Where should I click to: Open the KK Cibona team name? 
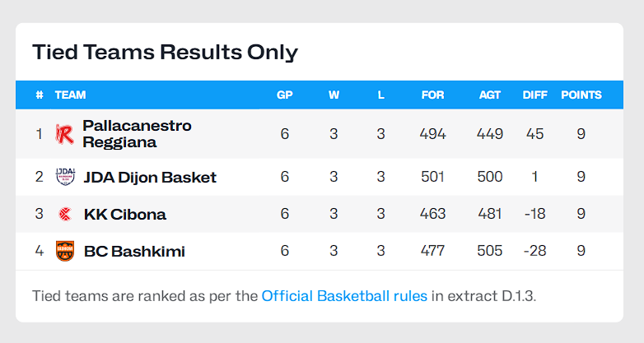pos(125,215)
